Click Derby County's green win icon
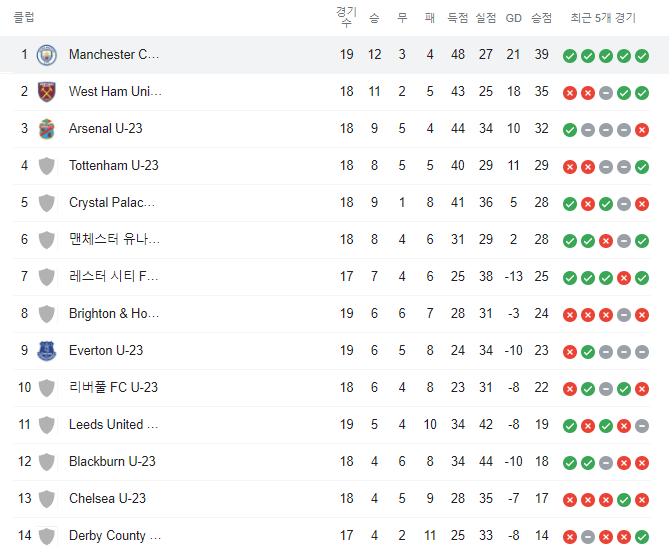The image size is (669, 557). click(642, 537)
